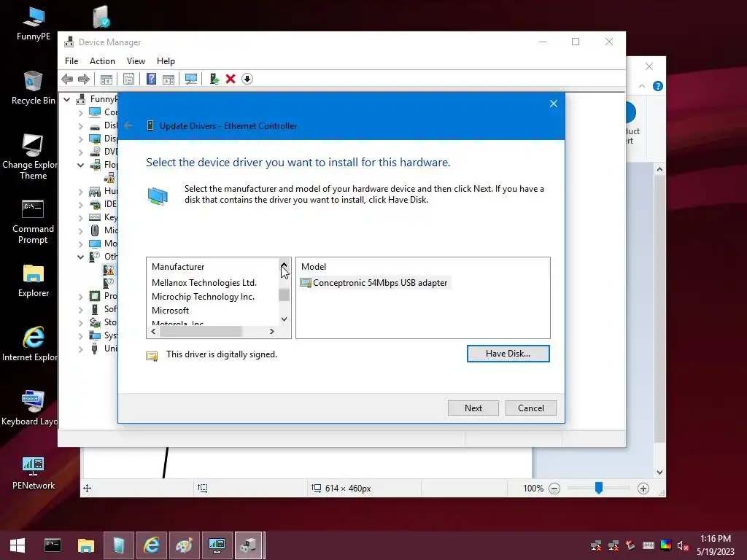Click the Have Disk... button
The width and height of the screenshot is (747, 560).
click(x=508, y=354)
